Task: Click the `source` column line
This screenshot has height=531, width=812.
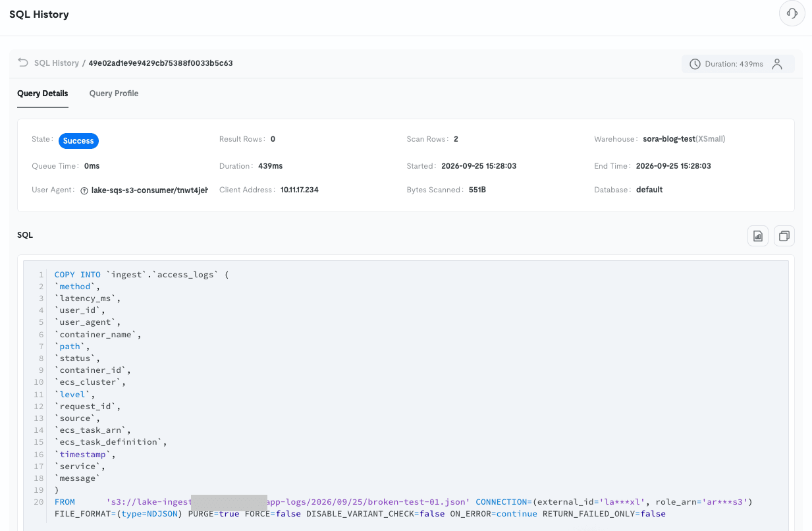Action: pyautogui.click(x=78, y=418)
